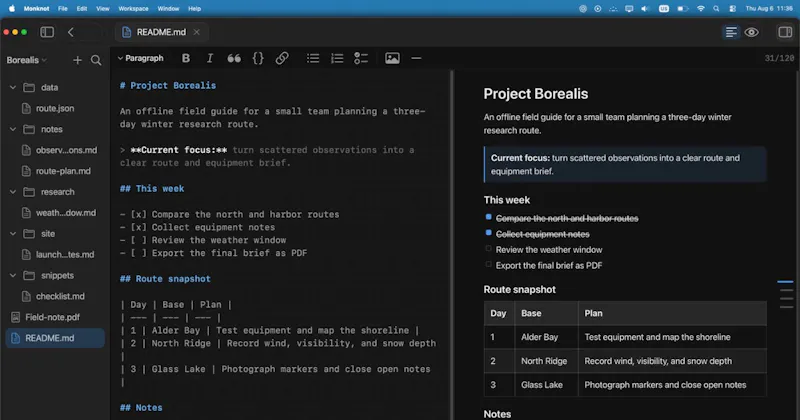Select the data folder icon
The height and width of the screenshot is (420, 800).
tap(29, 87)
